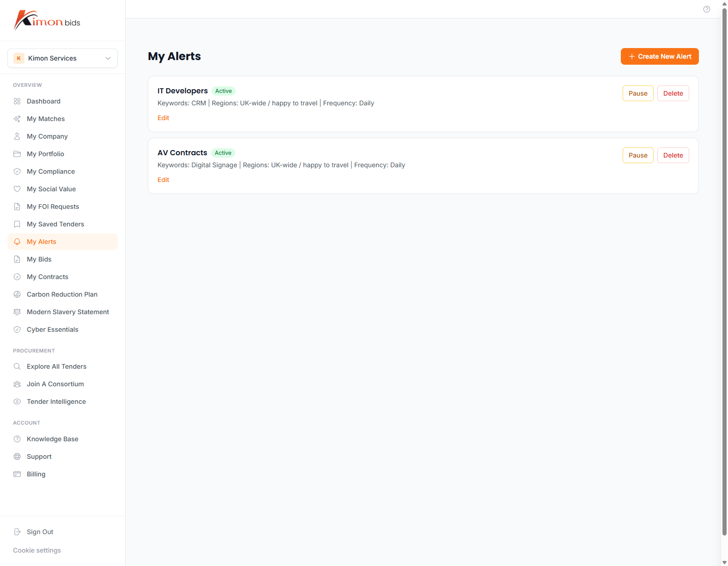Click the Cyber Essentials shield icon
728x566 pixels.
pyautogui.click(x=17, y=329)
